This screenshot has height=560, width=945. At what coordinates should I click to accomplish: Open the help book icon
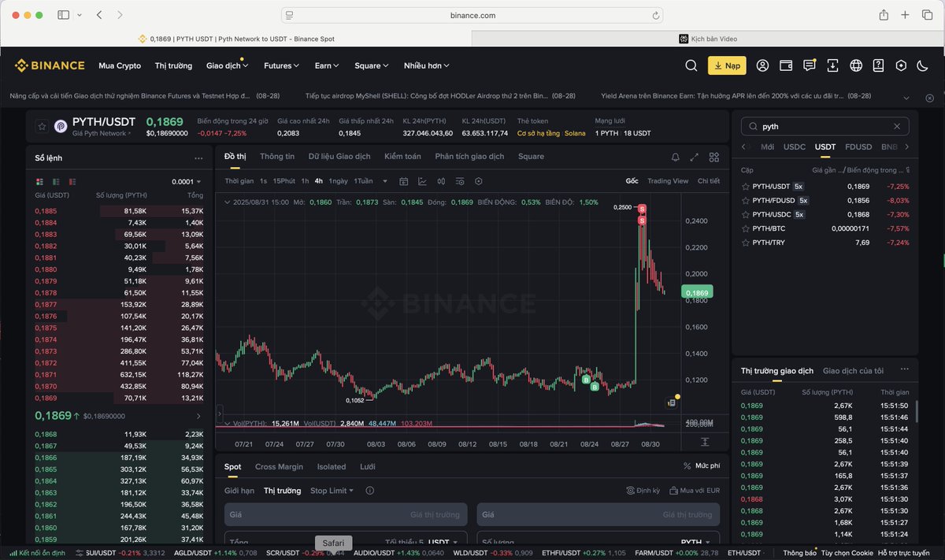tap(878, 65)
